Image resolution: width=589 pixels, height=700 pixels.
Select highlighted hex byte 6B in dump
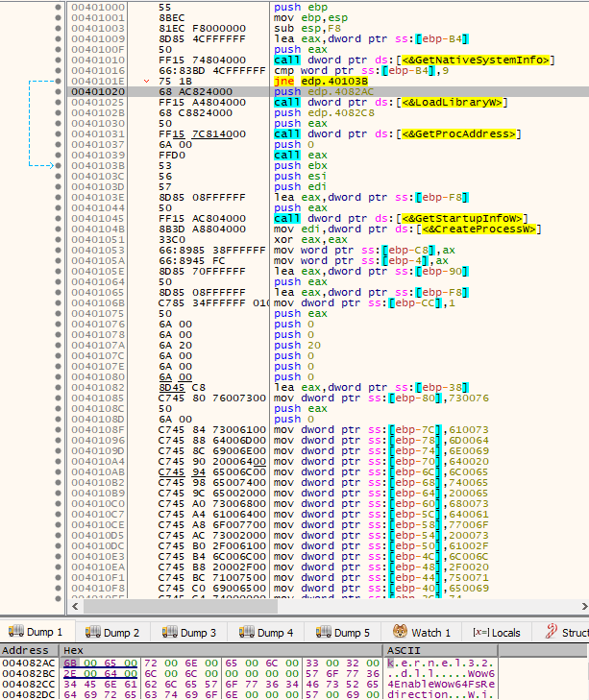(x=70, y=663)
